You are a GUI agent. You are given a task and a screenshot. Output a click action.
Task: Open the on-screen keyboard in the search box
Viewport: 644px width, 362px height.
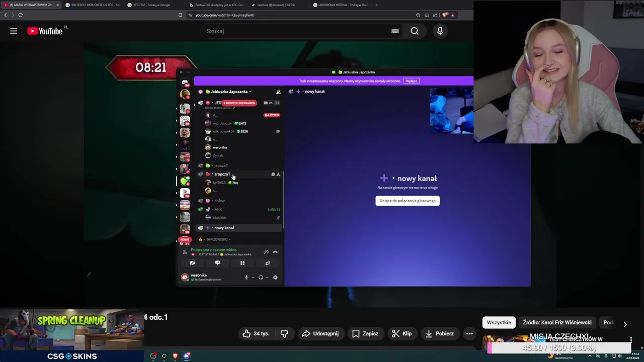(395, 31)
